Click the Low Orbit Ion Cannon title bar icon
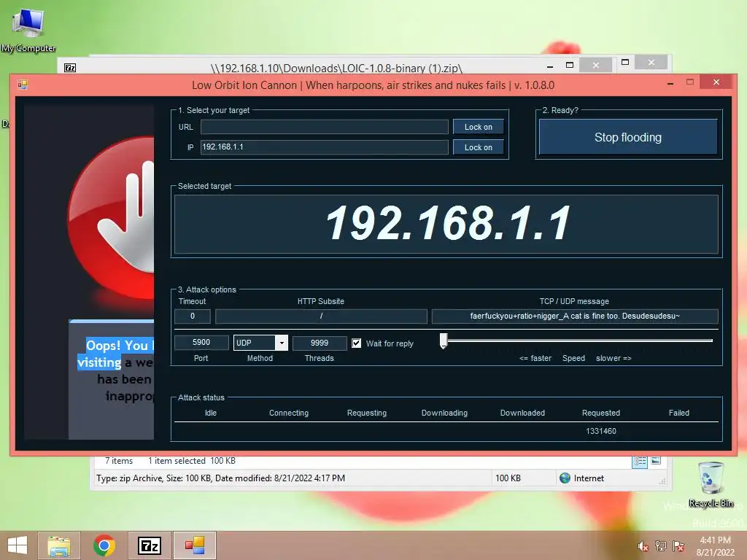747x560 pixels. (23, 85)
